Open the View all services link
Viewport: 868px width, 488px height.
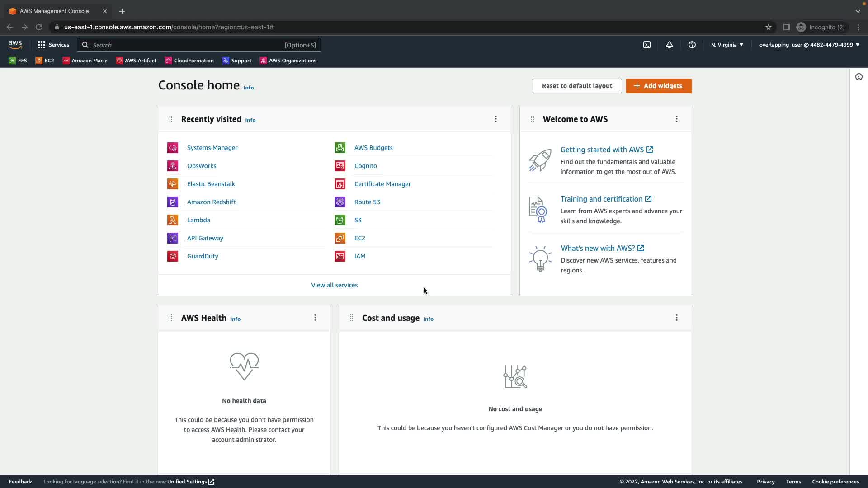coord(334,285)
